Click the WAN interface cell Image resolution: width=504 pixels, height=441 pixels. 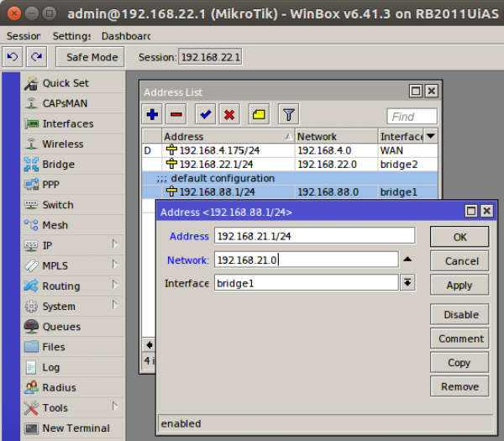click(x=407, y=150)
